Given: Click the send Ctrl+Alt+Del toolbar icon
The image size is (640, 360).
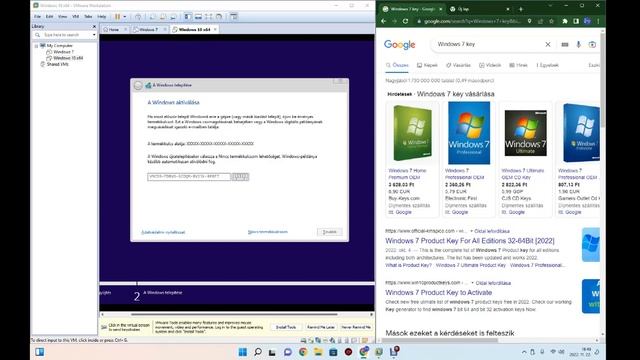Looking at the screenshot, I should click(x=138, y=17).
